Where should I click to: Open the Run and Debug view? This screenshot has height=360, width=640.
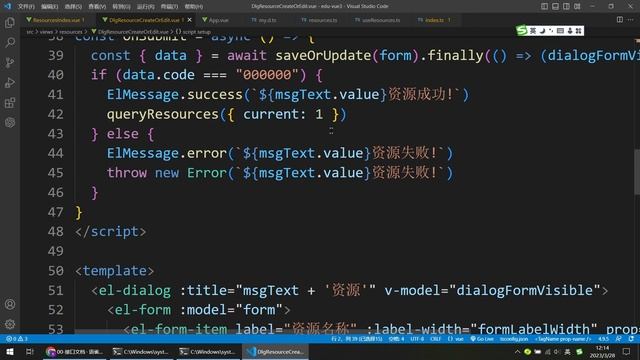pos(10,82)
